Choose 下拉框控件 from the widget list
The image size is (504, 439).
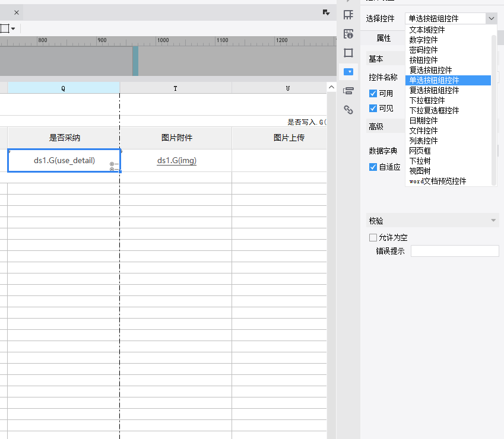[x=427, y=100]
